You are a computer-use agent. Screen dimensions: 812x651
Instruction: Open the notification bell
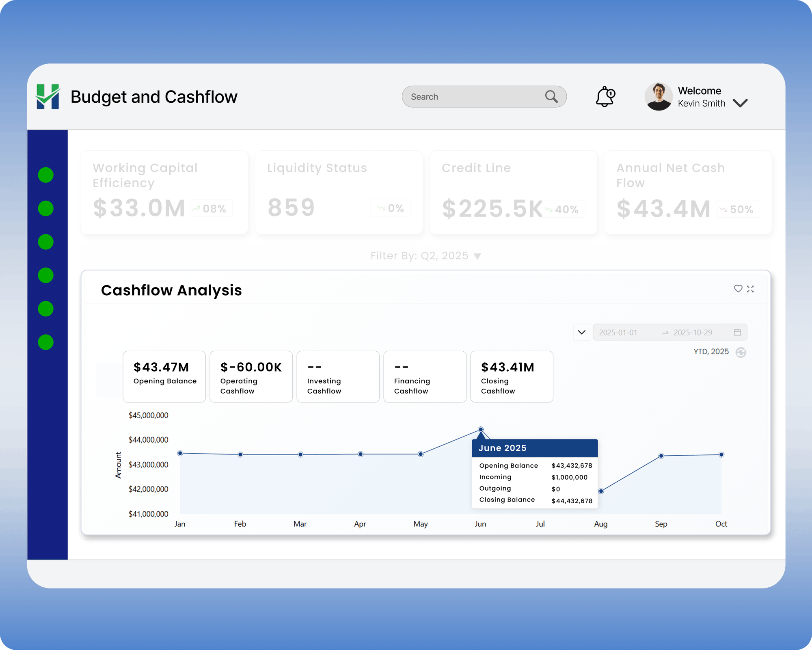(605, 97)
